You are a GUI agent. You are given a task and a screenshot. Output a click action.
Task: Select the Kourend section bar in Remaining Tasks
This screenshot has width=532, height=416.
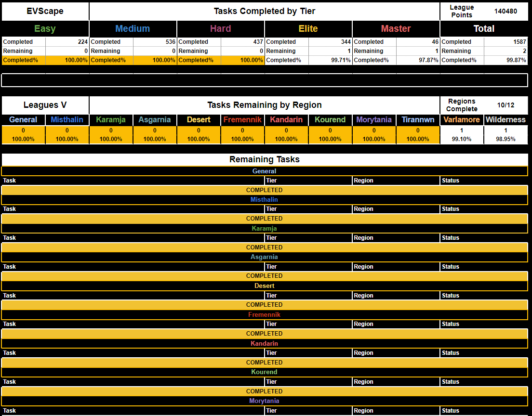[264, 372]
